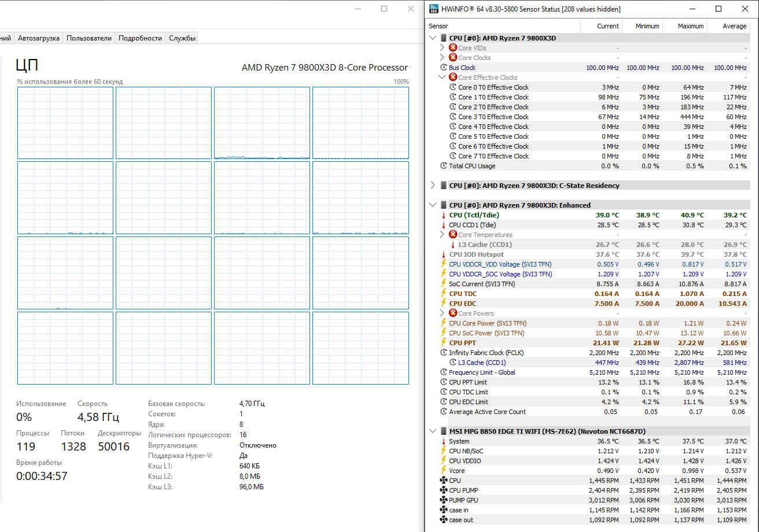Click thermometer icon beside the System sensor
This screenshot has width=759, height=532.
[x=444, y=441]
